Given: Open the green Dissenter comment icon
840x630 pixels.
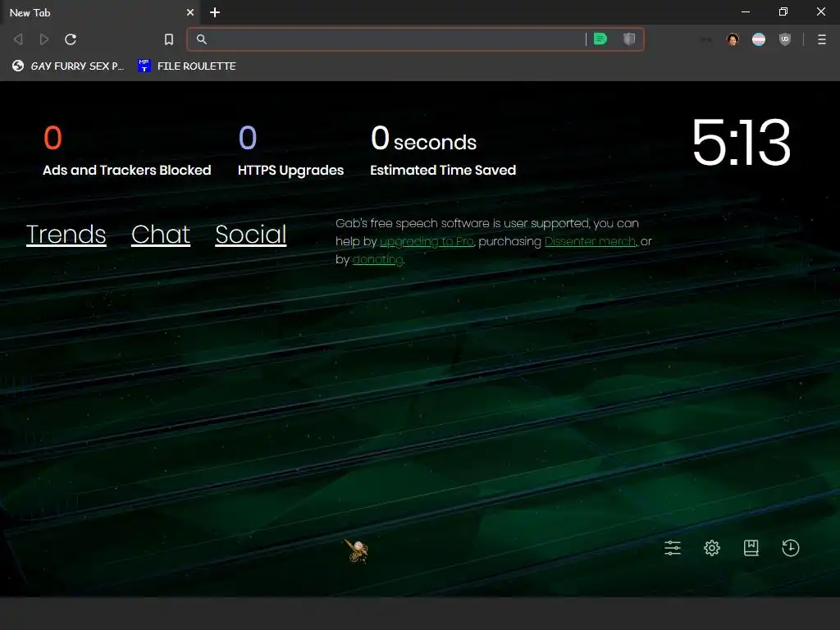Looking at the screenshot, I should point(600,39).
